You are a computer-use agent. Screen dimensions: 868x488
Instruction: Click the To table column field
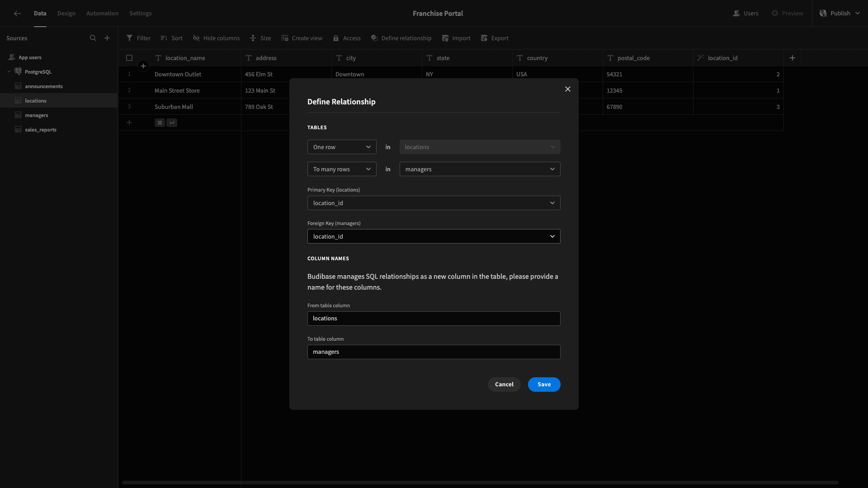pyautogui.click(x=434, y=352)
